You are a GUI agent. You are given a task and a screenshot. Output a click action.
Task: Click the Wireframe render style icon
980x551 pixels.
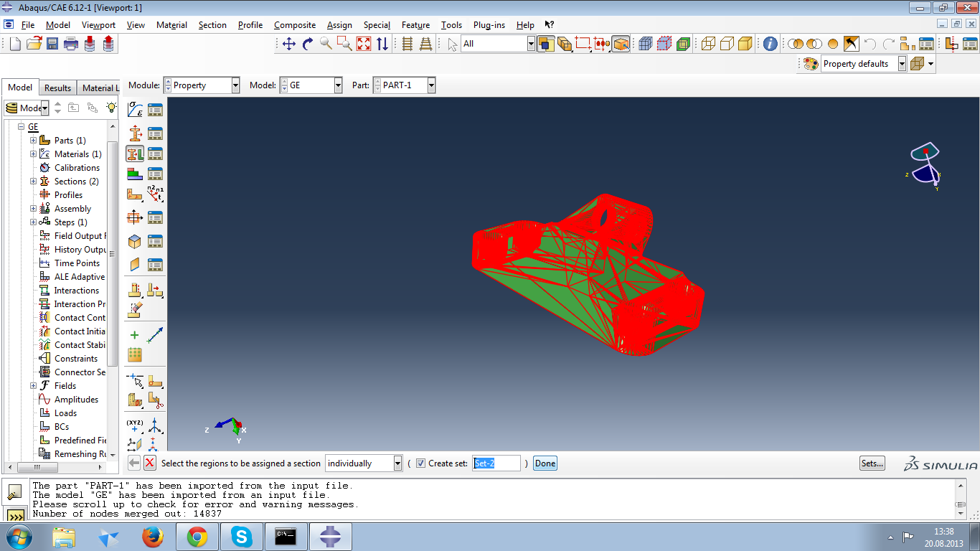[x=708, y=44]
